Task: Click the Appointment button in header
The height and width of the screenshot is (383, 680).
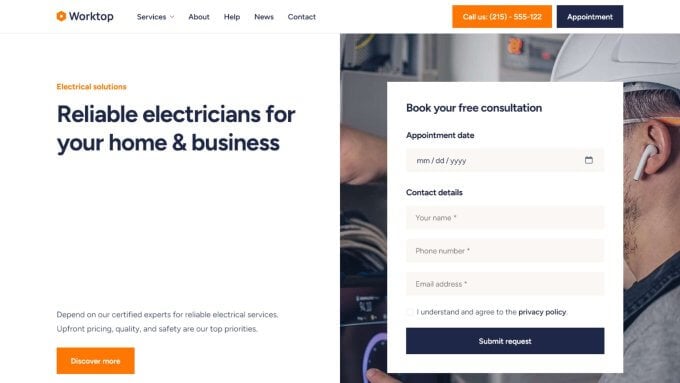Action: 590,16
